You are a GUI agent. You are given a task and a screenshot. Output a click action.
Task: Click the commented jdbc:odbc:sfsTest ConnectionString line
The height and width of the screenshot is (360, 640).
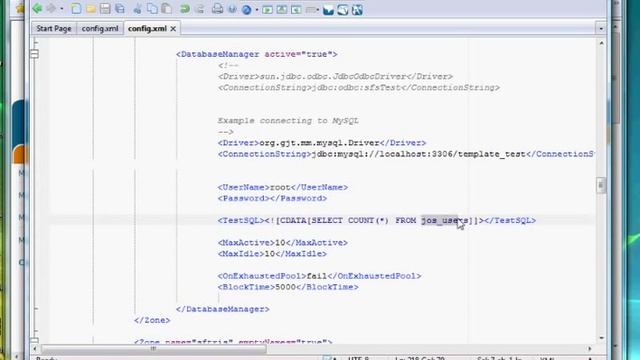(x=359, y=87)
